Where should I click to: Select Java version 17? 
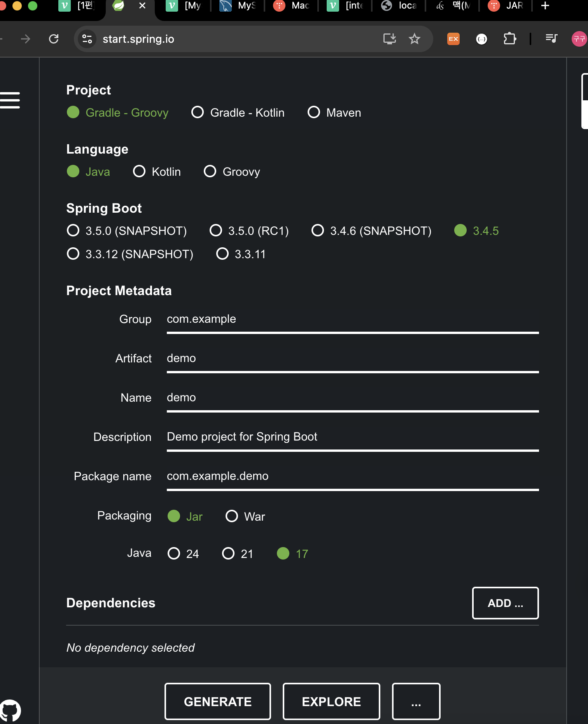coord(292,554)
